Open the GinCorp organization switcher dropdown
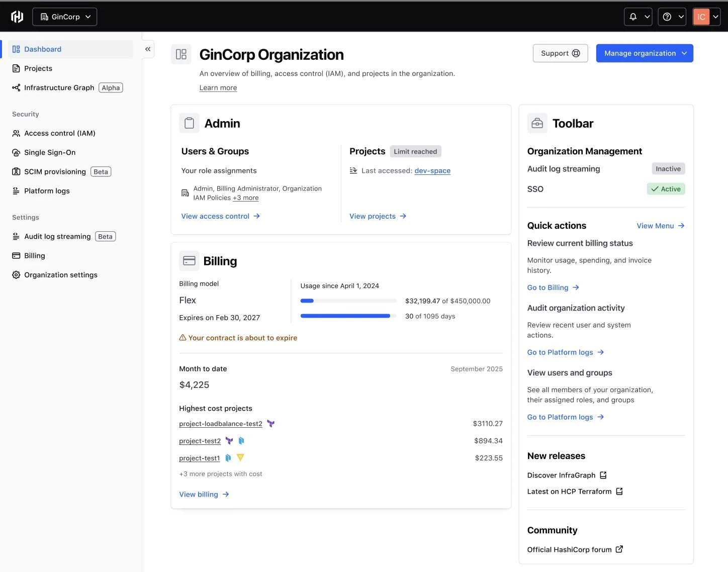728x572 pixels. (x=65, y=17)
